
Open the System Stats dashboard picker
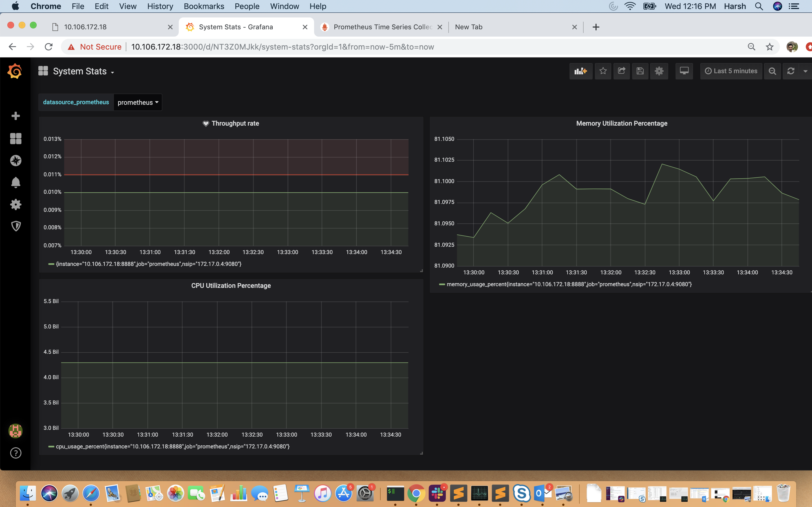click(83, 72)
